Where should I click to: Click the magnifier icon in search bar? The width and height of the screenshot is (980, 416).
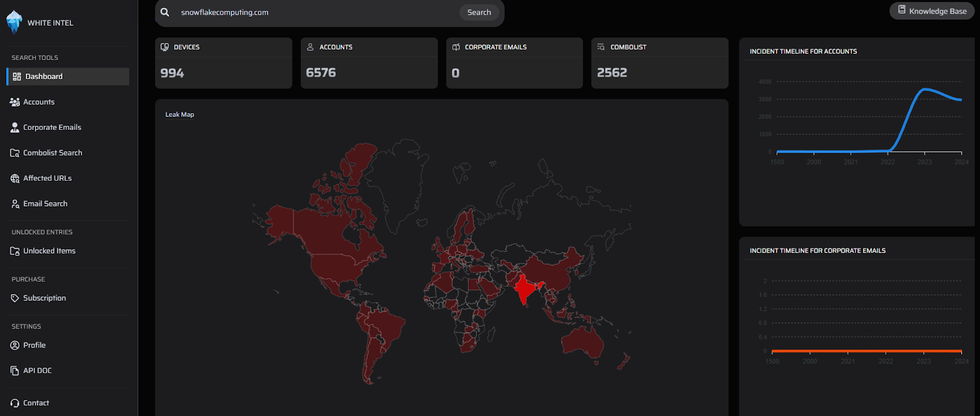(165, 12)
